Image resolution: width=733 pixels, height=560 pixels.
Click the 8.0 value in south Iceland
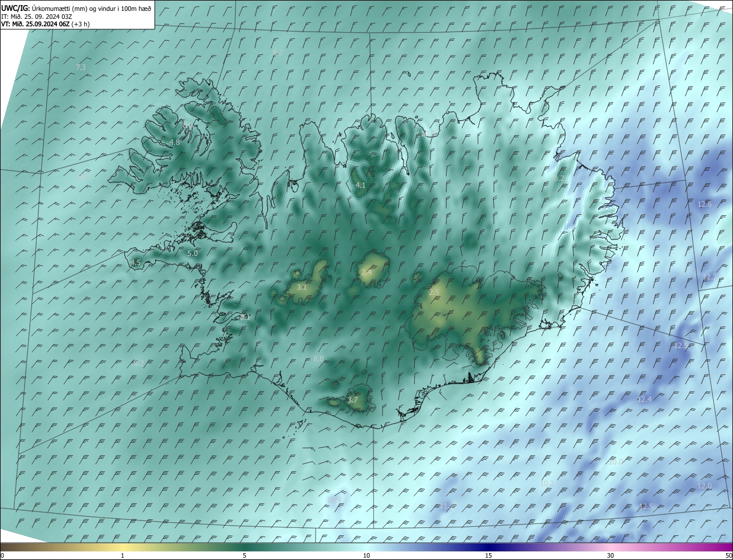pyautogui.click(x=319, y=359)
